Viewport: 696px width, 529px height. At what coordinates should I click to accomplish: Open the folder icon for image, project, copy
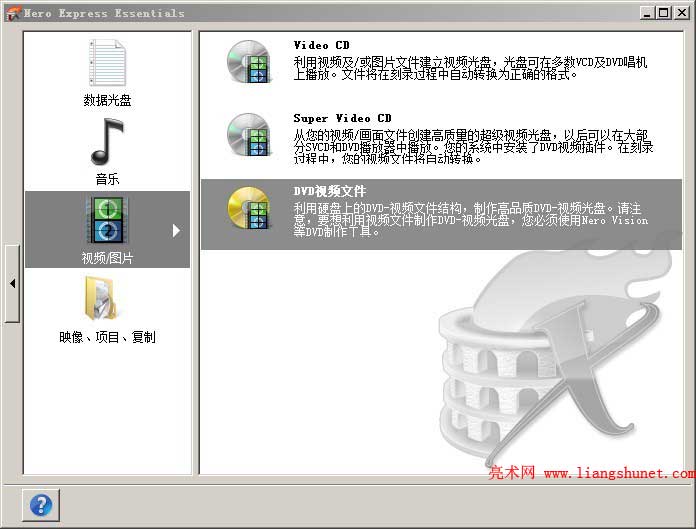[101, 298]
